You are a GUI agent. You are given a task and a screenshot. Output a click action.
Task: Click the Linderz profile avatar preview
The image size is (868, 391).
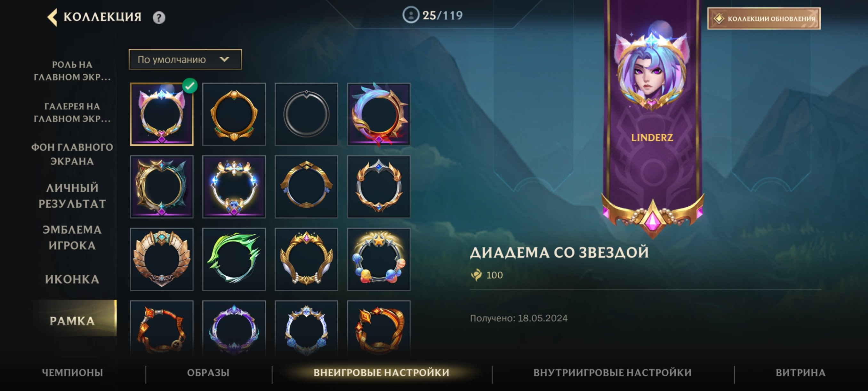click(x=652, y=71)
